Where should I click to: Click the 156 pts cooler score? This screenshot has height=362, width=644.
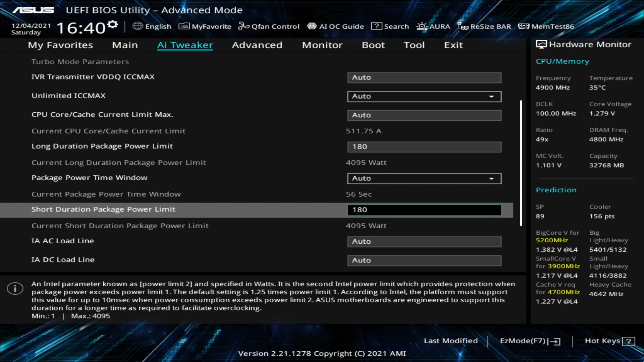pyautogui.click(x=602, y=216)
